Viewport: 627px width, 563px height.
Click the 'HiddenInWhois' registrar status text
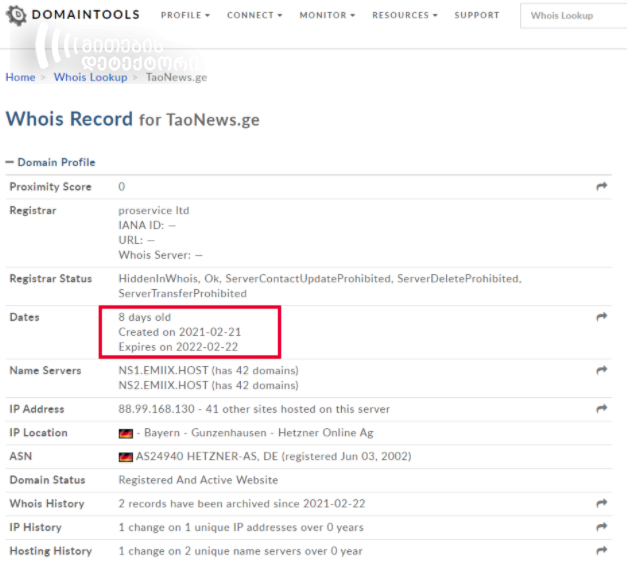(158, 279)
